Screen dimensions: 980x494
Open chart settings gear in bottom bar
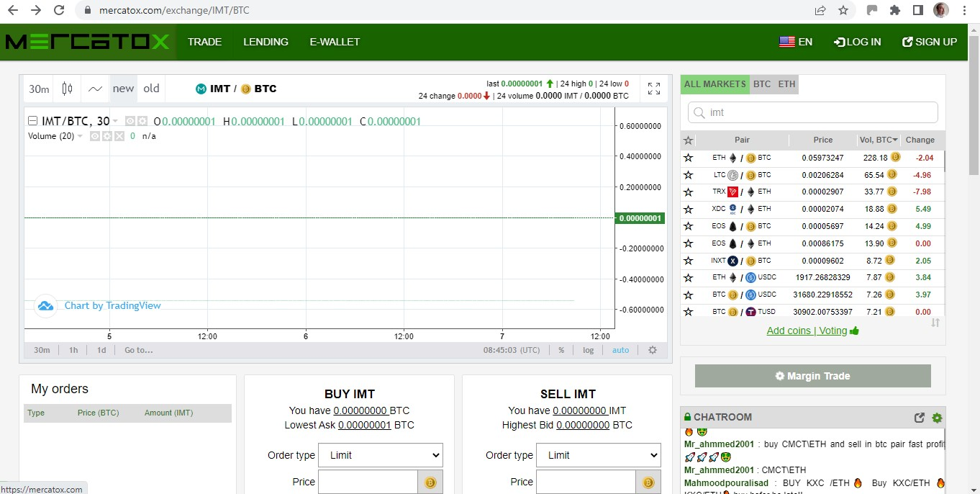click(x=652, y=350)
